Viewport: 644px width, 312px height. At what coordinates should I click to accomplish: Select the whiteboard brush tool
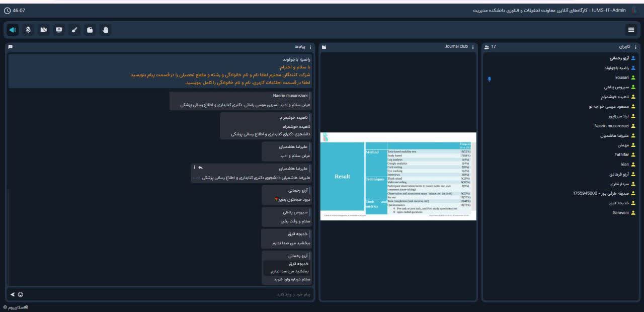pyautogui.click(x=74, y=30)
